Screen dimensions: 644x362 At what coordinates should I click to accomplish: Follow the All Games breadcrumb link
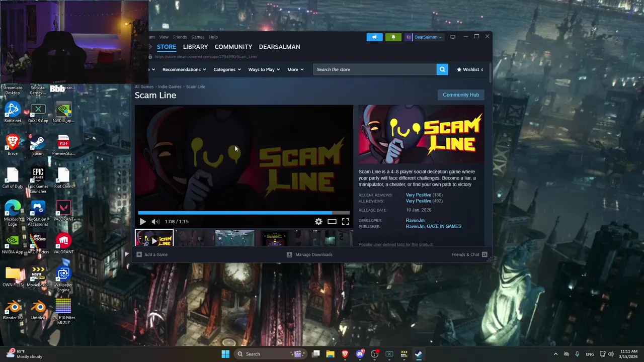[144, 86]
